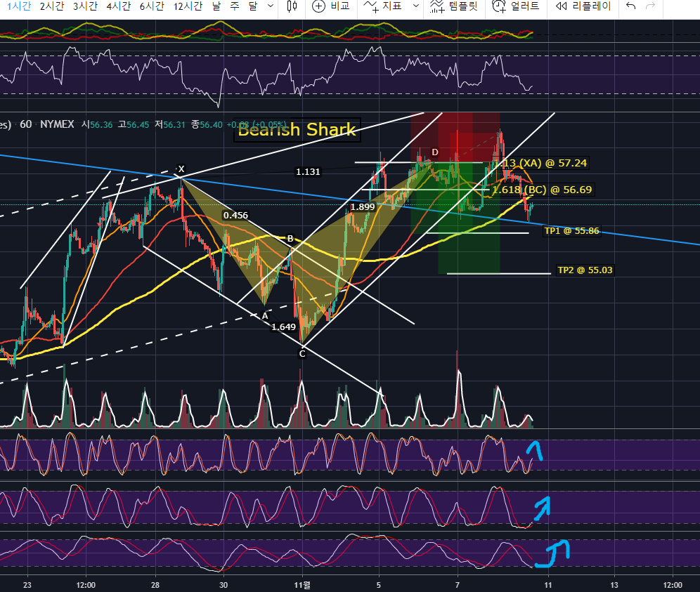Select the 1시간 timeframe

[x=19, y=6]
